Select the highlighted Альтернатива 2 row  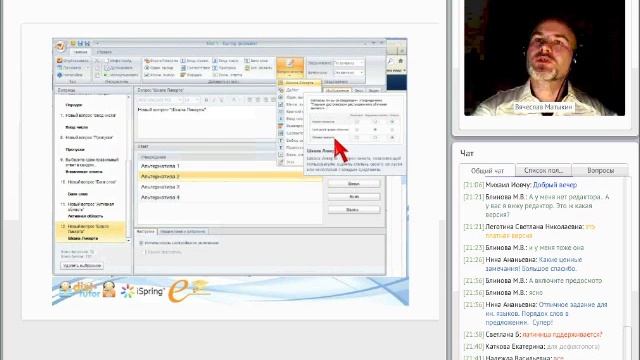[229, 176]
